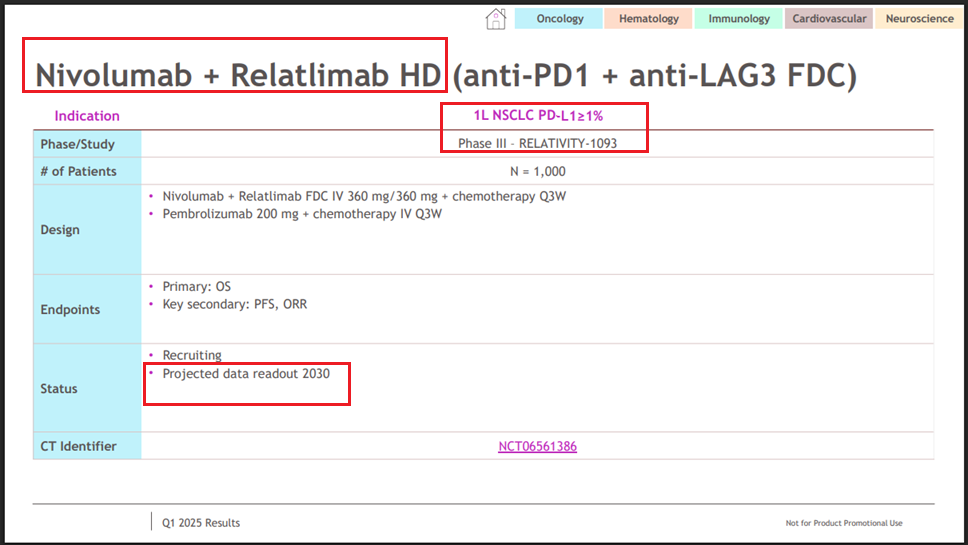Select the # of Patients row header
968x545 pixels.
(x=87, y=171)
